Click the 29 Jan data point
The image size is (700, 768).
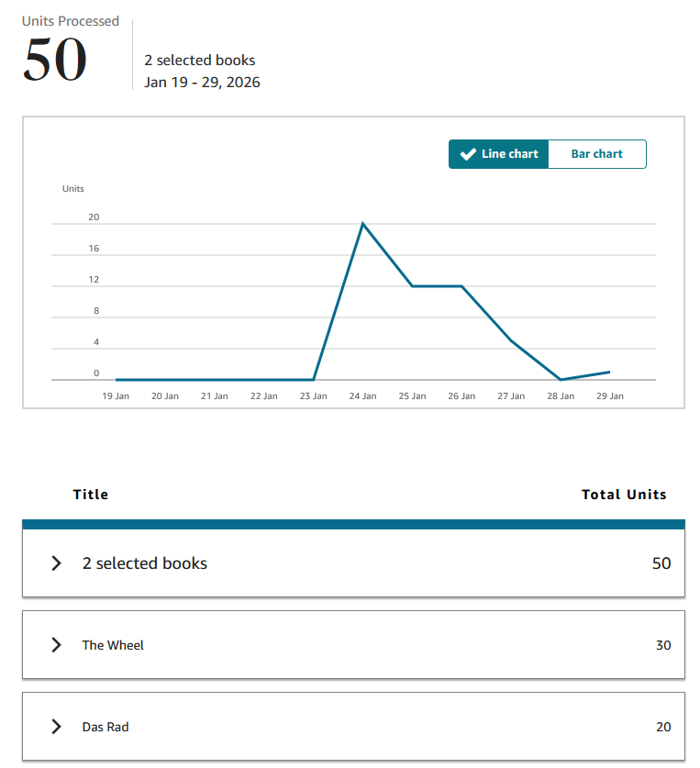click(x=610, y=372)
